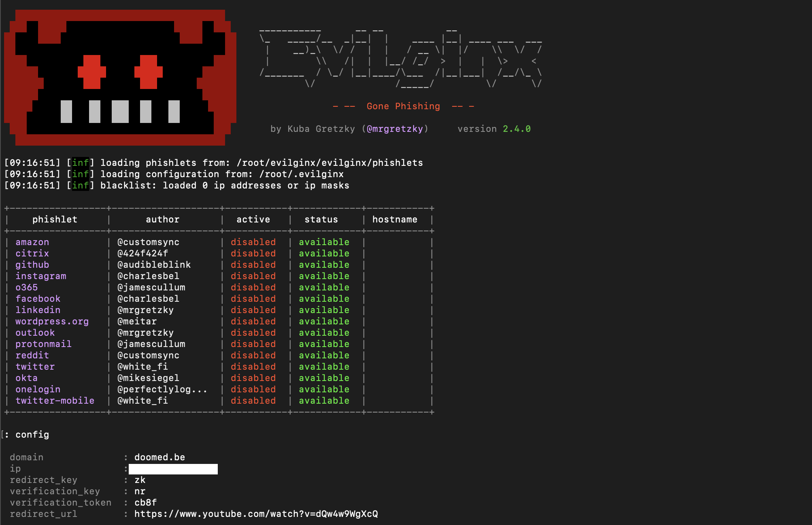Click the disabled status for linkedin row
The height and width of the screenshot is (525, 812).
[x=253, y=310]
